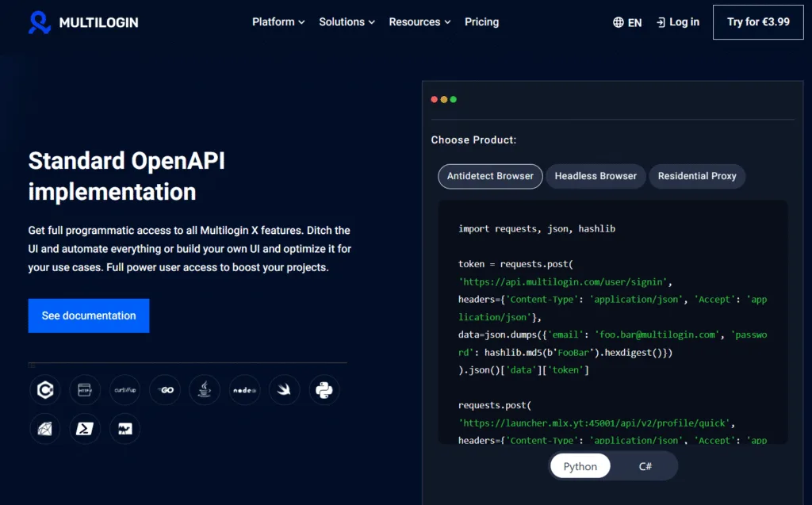Click the .json()['data']['token'] line

tap(523, 369)
